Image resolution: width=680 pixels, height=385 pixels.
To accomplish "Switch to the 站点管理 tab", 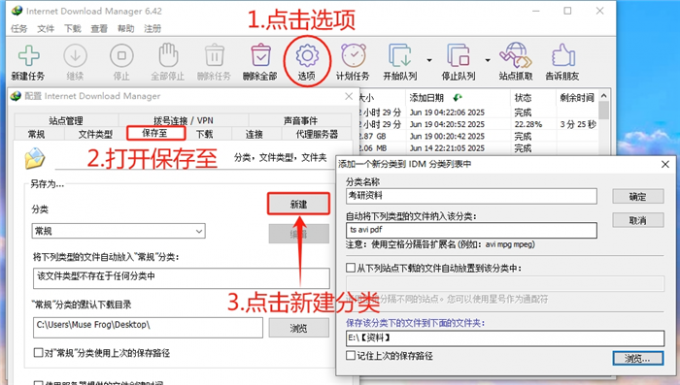I will 66,121.
